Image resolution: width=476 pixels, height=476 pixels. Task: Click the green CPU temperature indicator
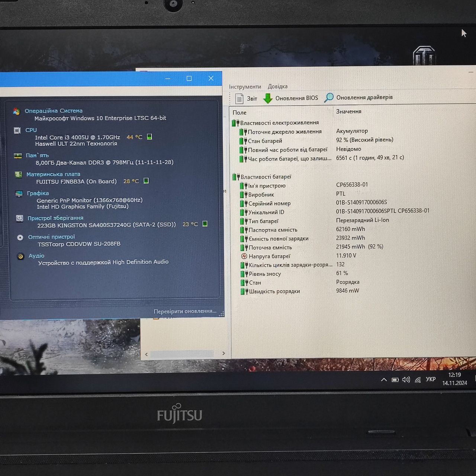(x=149, y=137)
